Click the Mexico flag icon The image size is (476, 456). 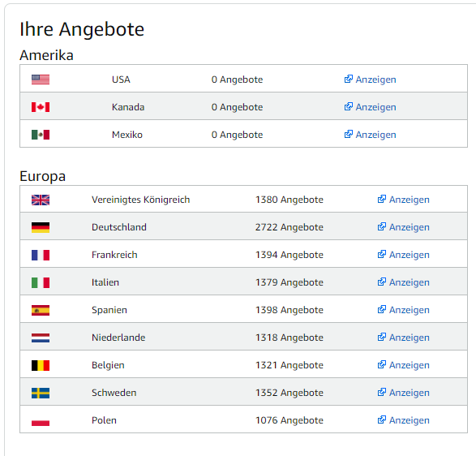[x=41, y=135]
